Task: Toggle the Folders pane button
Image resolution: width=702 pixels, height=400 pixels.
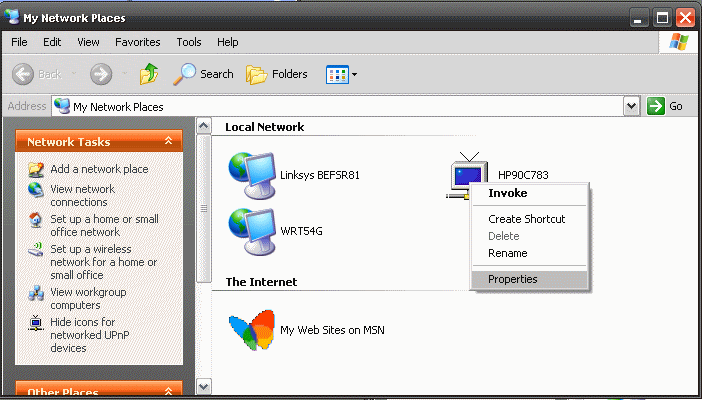Action: [x=277, y=74]
